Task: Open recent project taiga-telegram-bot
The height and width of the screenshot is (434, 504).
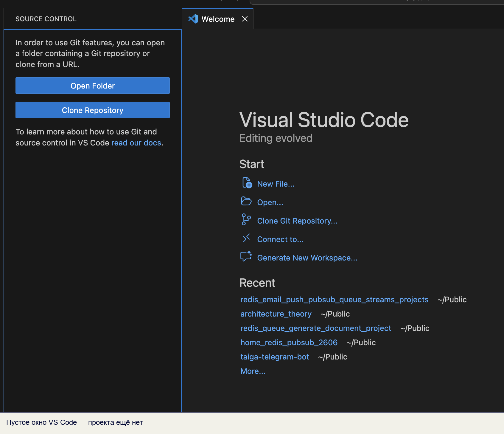Action: [x=275, y=357]
